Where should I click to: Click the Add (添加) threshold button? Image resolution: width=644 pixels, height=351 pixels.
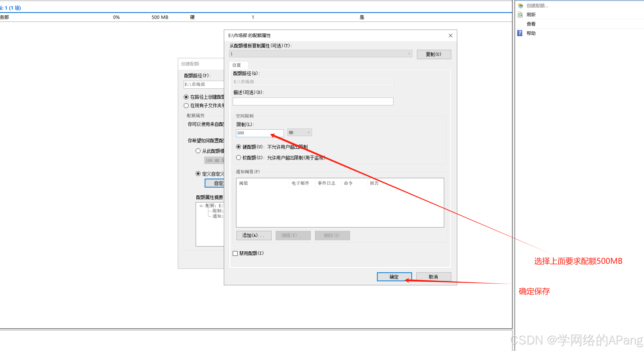253,235
